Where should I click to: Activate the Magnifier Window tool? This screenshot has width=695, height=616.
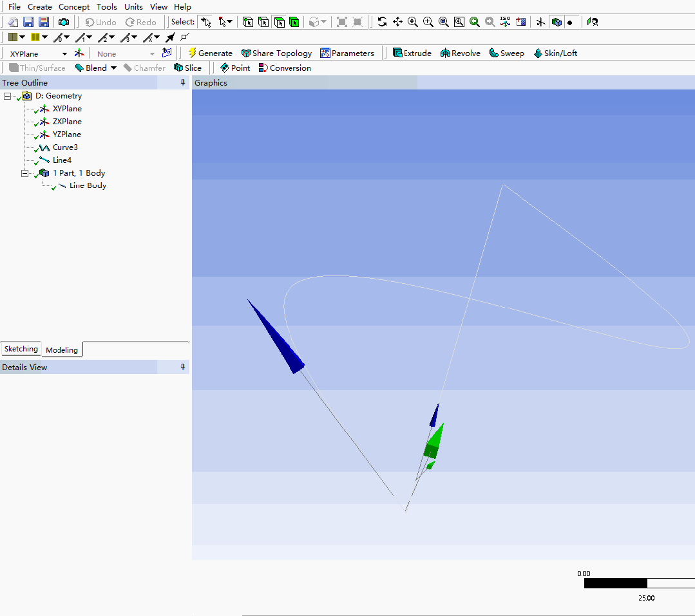(x=459, y=22)
